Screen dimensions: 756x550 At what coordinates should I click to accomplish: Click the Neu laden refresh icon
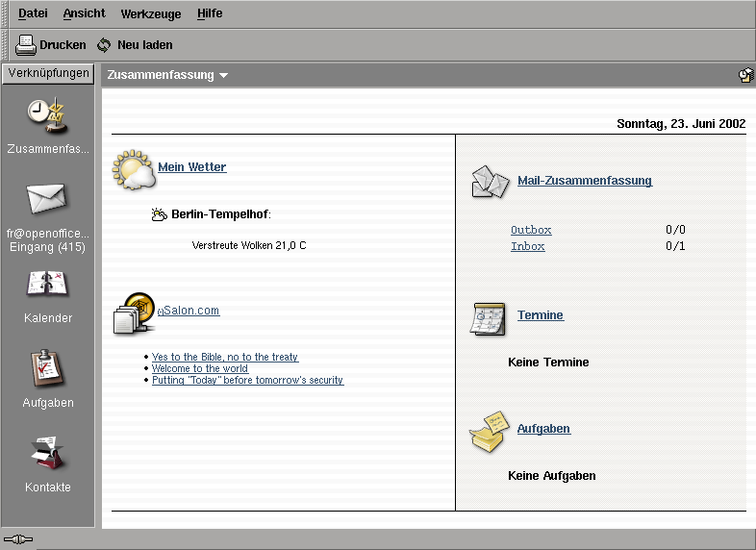(x=104, y=45)
